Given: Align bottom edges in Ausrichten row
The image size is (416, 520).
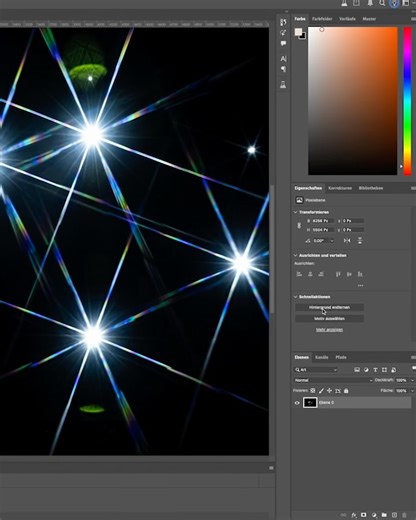Looking at the screenshot, I should pyautogui.click(x=360, y=274).
